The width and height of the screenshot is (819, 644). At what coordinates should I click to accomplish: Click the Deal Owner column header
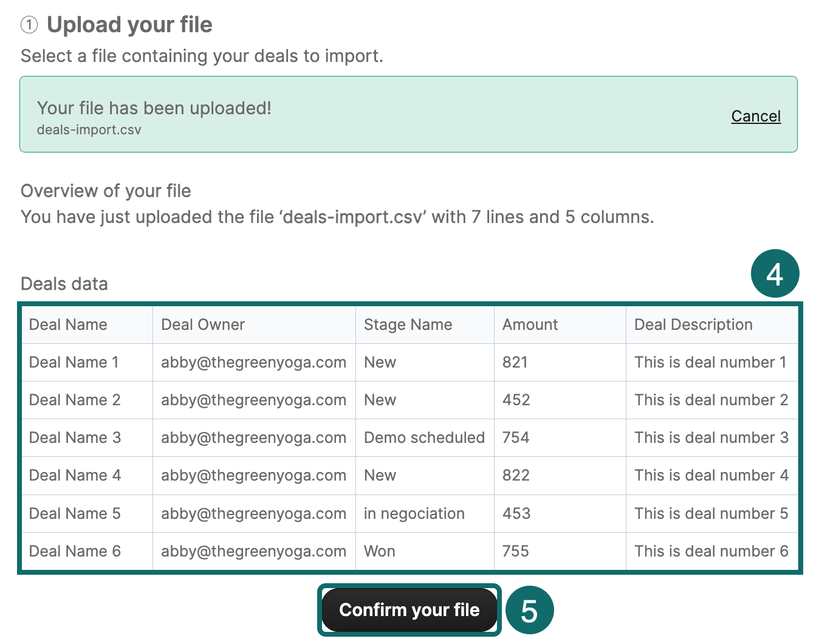click(203, 324)
